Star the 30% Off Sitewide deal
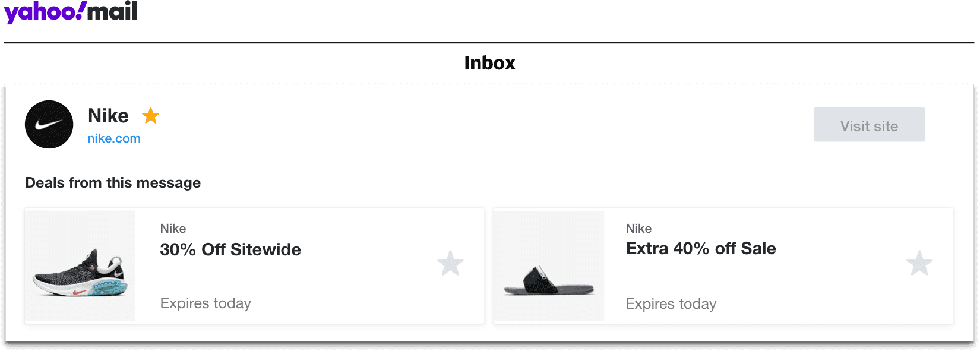980x351 pixels. [x=450, y=263]
